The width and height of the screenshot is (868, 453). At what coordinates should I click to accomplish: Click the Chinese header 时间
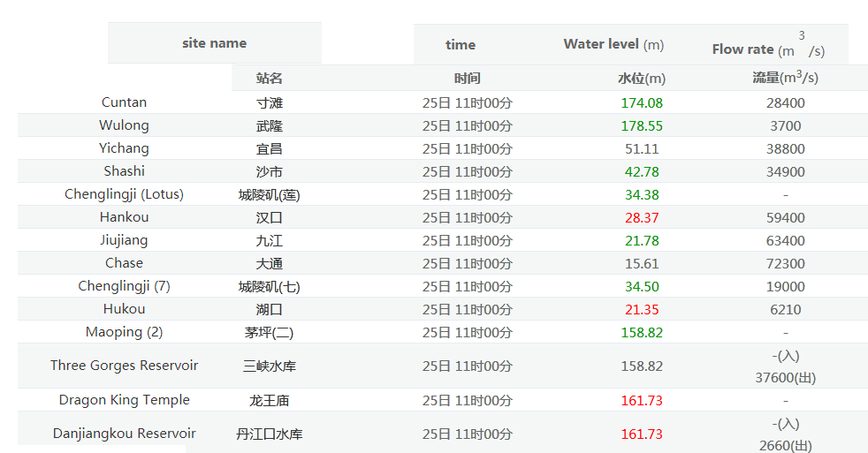click(468, 79)
